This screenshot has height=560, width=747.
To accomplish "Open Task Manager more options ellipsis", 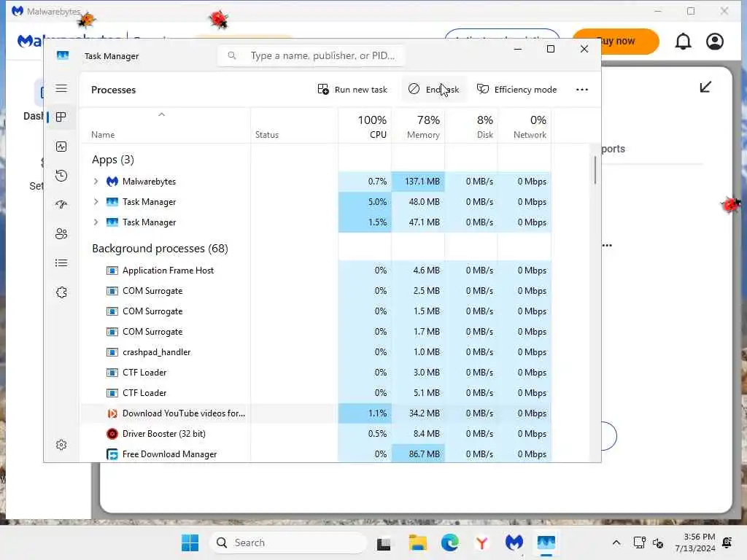I will pos(581,90).
